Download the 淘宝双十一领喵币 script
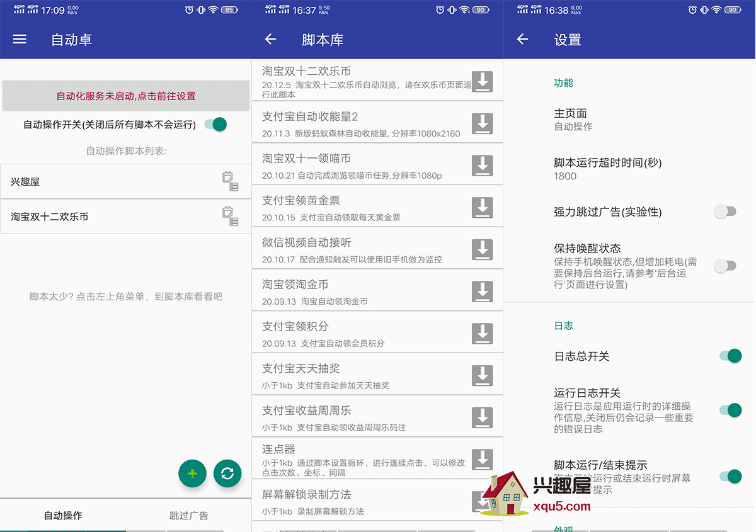This screenshot has width=756, height=532. tap(483, 166)
